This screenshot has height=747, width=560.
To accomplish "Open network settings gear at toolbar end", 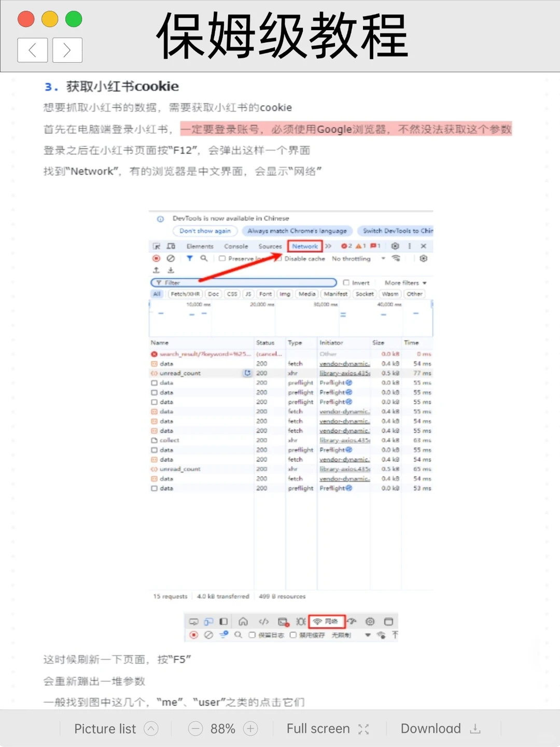I will [x=424, y=258].
